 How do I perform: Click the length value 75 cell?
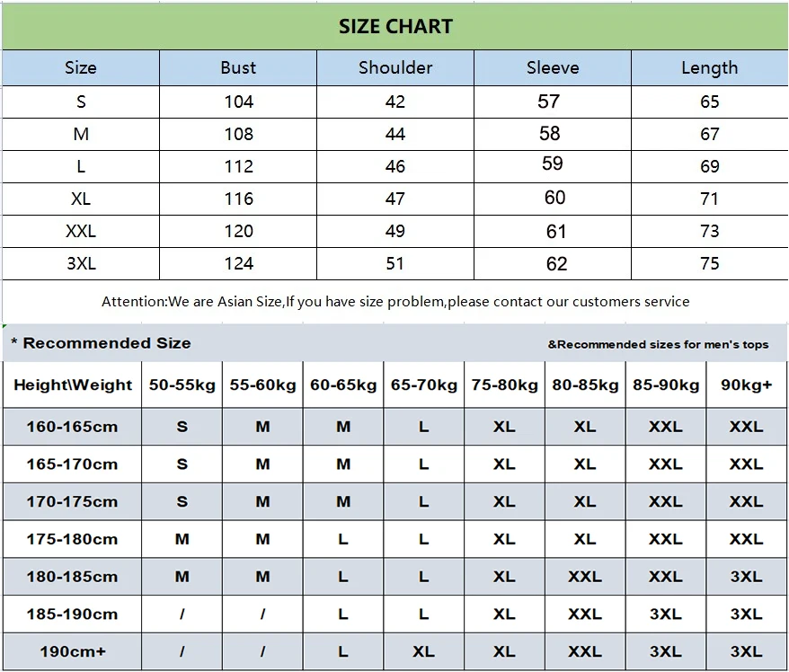(x=709, y=263)
